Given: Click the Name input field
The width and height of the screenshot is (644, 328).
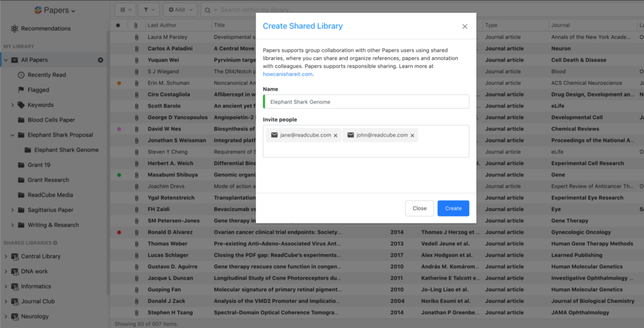Looking at the screenshot, I should pyautogui.click(x=366, y=101).
